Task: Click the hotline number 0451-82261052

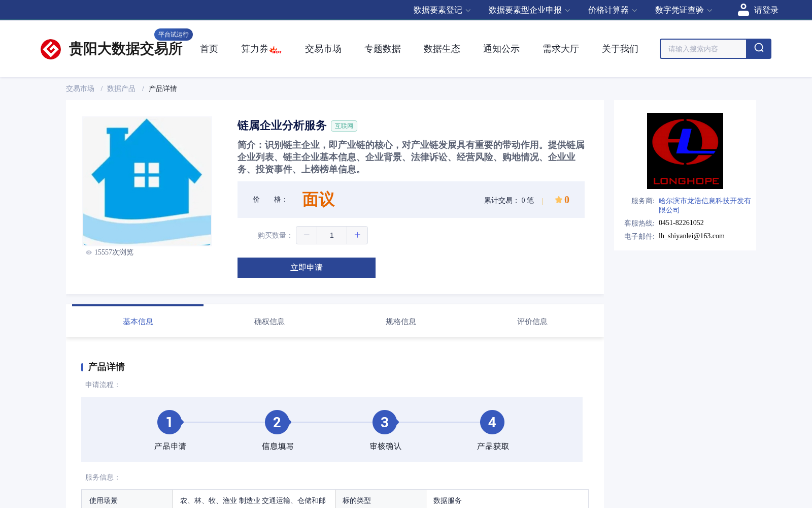Action: pos(681,223)
